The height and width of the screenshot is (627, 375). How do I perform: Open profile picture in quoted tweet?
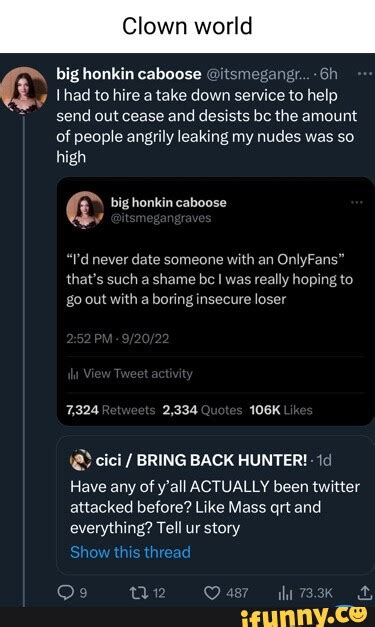click(x=85, y=210)
